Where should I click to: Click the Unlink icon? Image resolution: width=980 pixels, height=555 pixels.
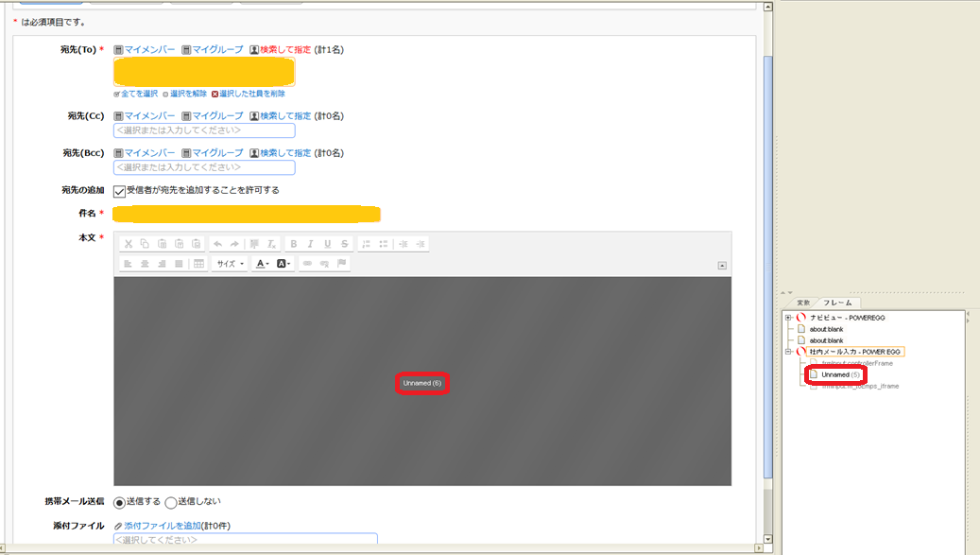click(324, 264)
